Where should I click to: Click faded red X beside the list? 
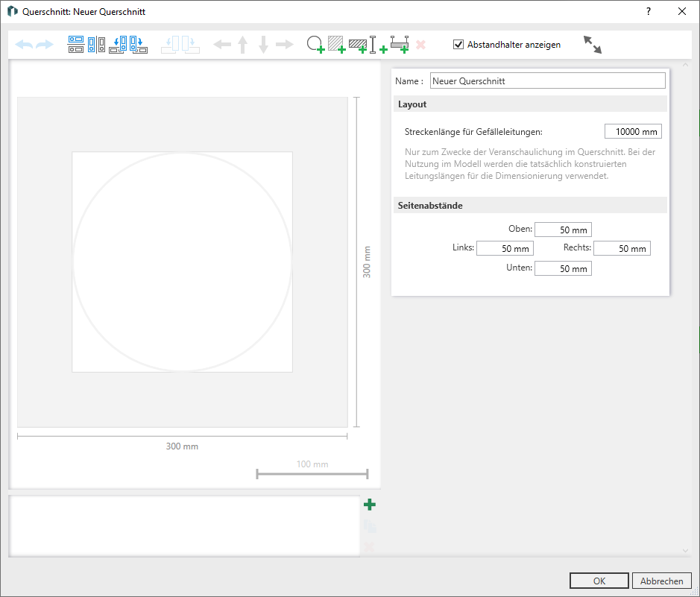[x=369, y=546]
